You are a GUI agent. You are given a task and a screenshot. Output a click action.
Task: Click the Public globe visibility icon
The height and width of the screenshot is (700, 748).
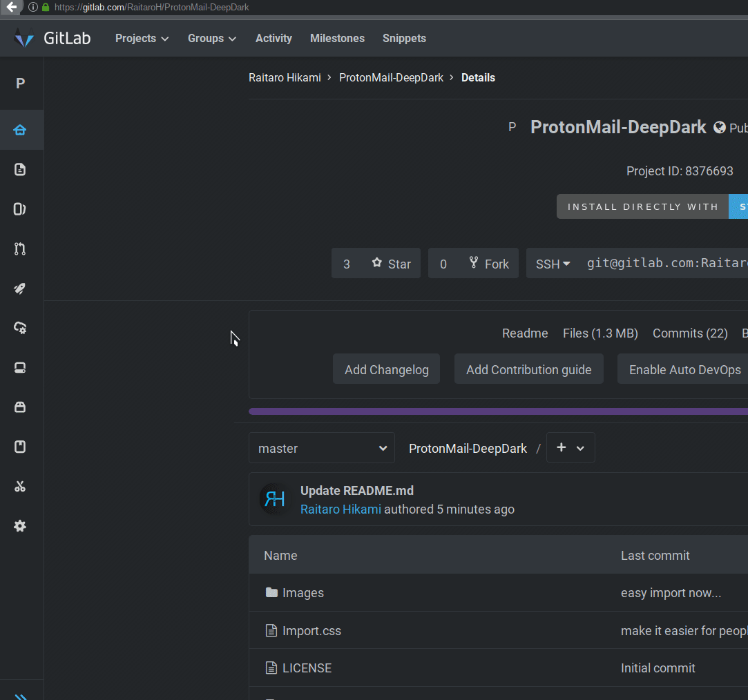pos(720,127)
